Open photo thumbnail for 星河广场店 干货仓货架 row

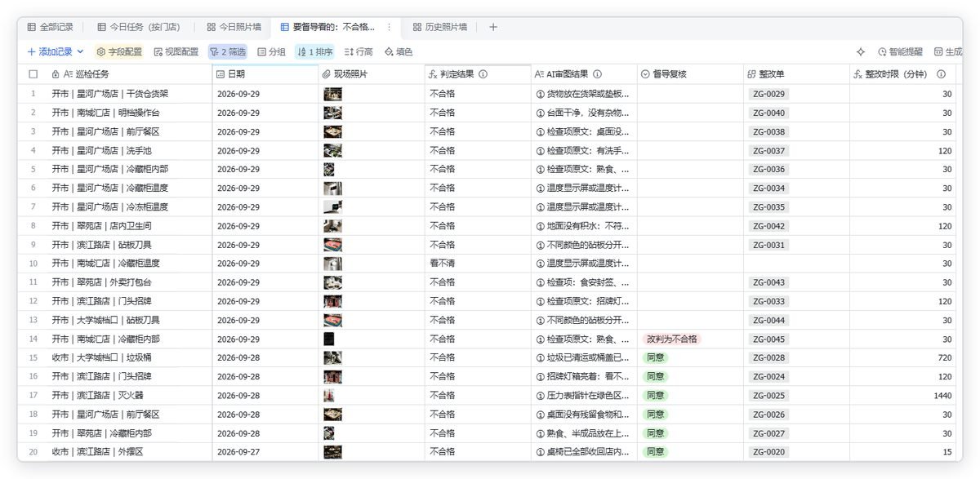332,94
